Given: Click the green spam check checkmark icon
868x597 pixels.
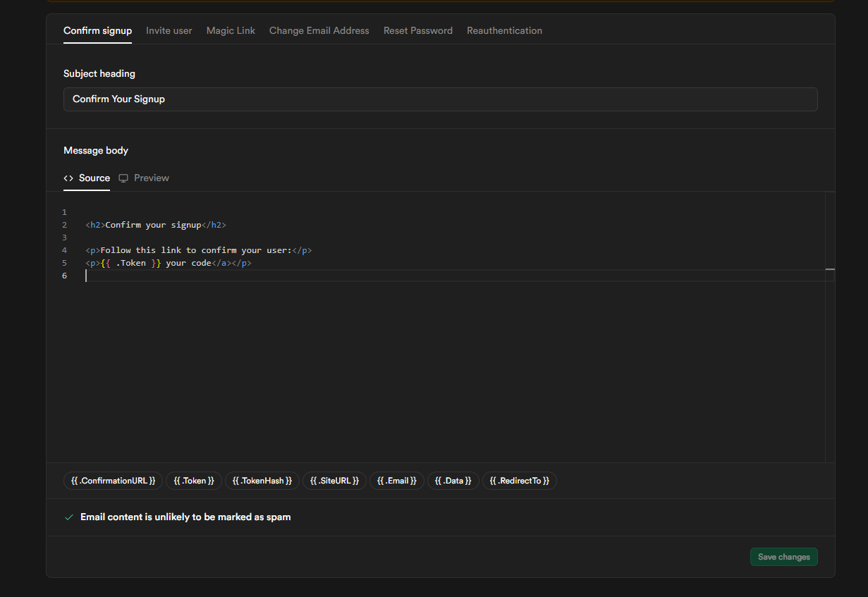Looking at the screenshot, I should tap(69, 517).
